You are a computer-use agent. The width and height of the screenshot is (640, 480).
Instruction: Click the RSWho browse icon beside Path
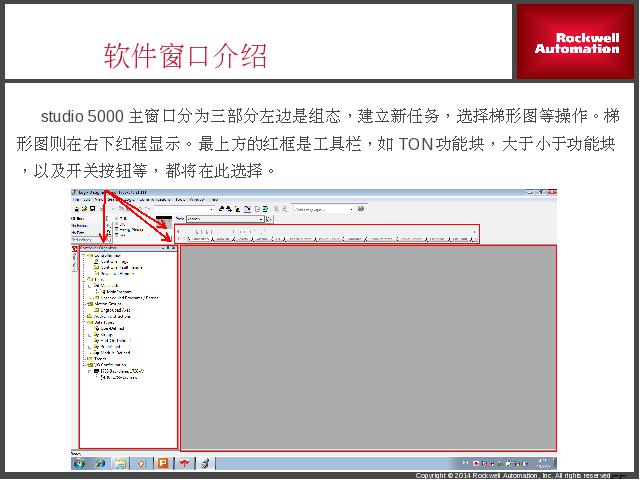(x=269, y=219)
